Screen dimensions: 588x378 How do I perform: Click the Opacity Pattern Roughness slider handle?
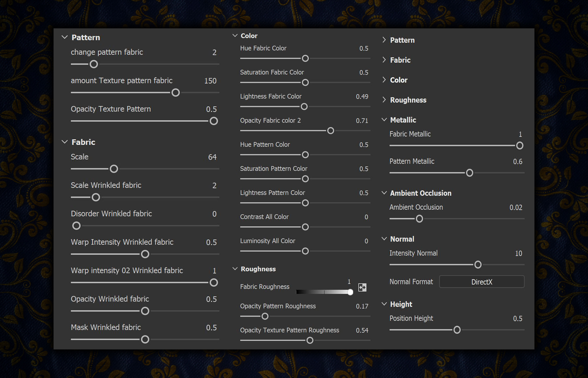click(x=265, y=316)
